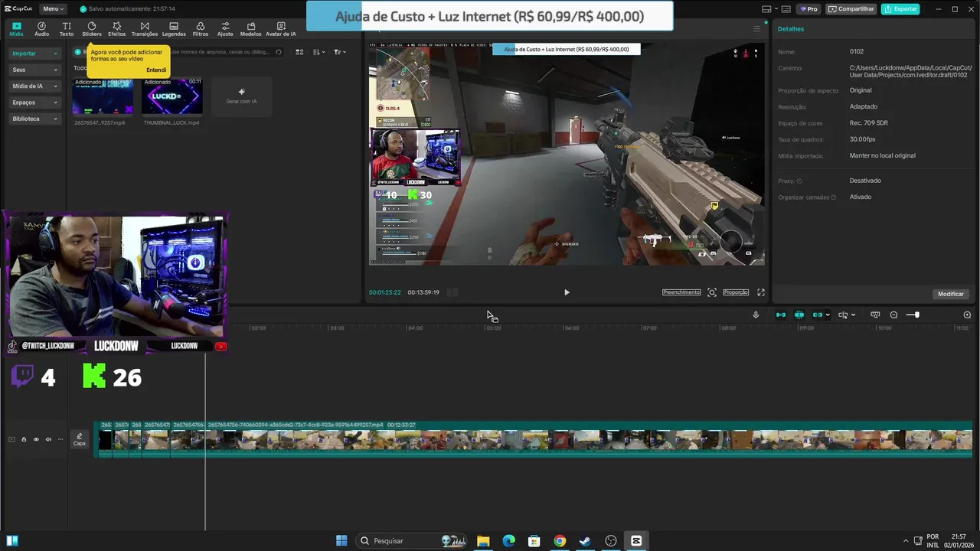This screenshot has height=551, width=980.
Task: Open the preview in fullscreen
Action: (x=761, y=292)
